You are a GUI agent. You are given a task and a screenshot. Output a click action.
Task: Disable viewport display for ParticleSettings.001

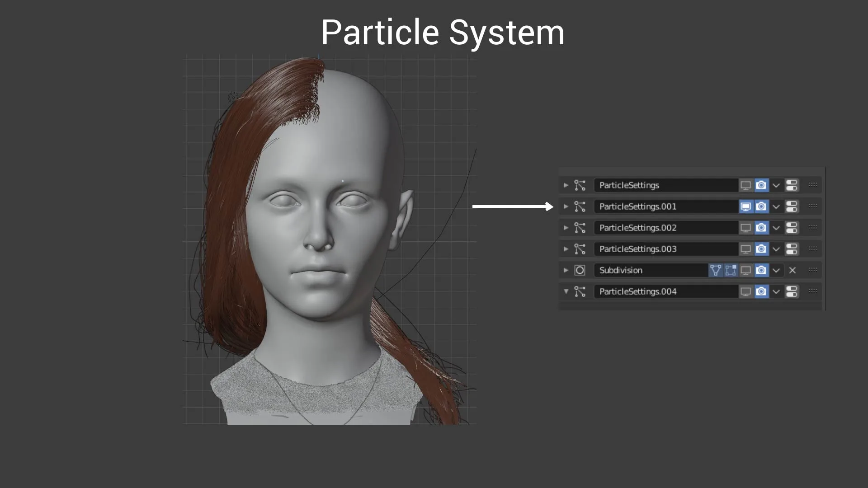(x=745, y=206)
